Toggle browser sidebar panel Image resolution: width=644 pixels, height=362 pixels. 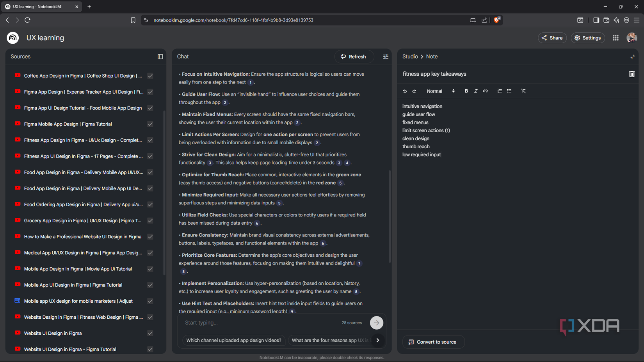point(596,20)
